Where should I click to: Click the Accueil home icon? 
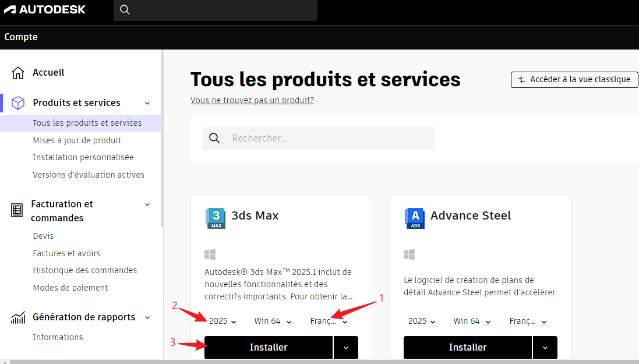(x=18, y=73)
